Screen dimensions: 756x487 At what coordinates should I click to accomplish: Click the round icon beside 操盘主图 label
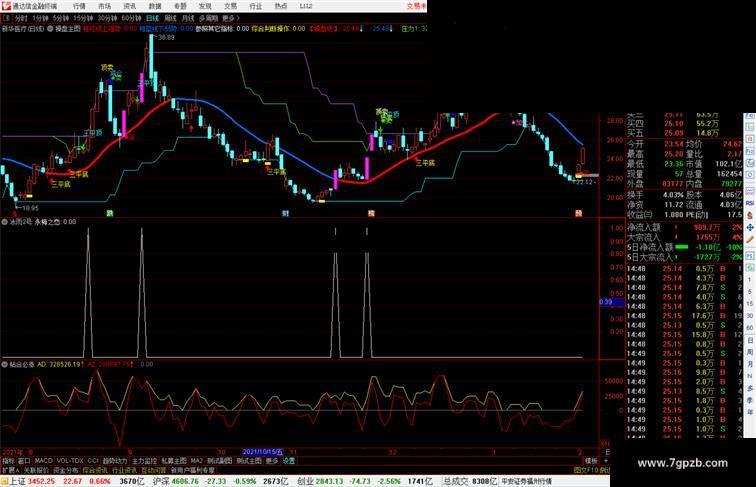[50, 29]
